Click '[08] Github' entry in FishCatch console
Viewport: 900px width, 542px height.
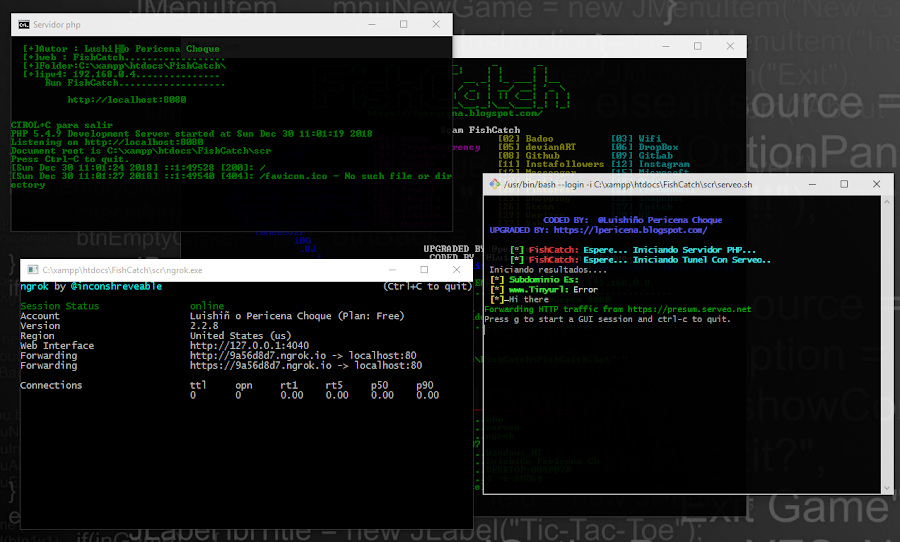528,156
